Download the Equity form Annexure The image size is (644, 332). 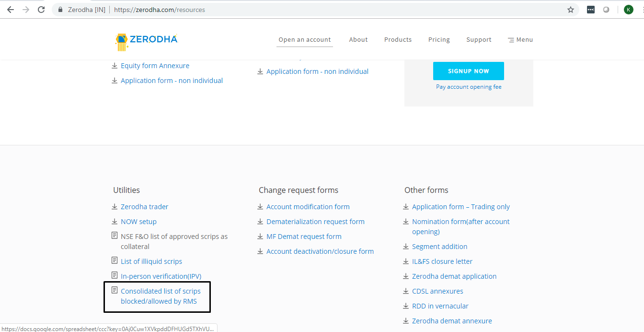pos(155,66)
